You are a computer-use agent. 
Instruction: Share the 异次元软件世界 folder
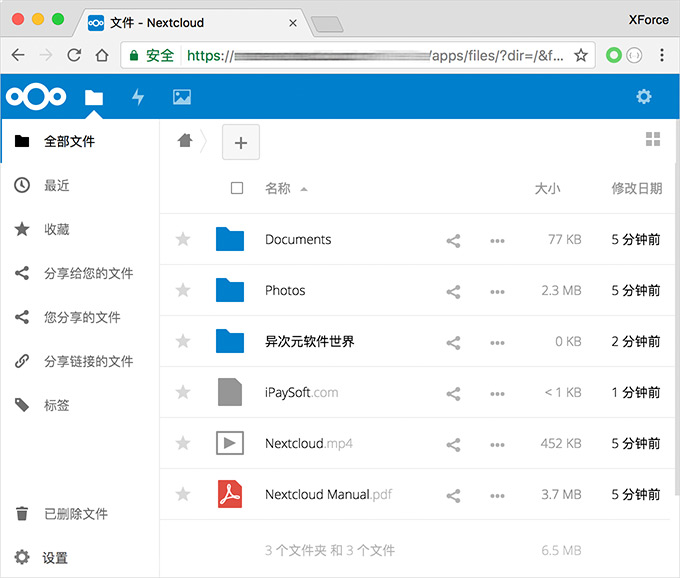[453, 343]
